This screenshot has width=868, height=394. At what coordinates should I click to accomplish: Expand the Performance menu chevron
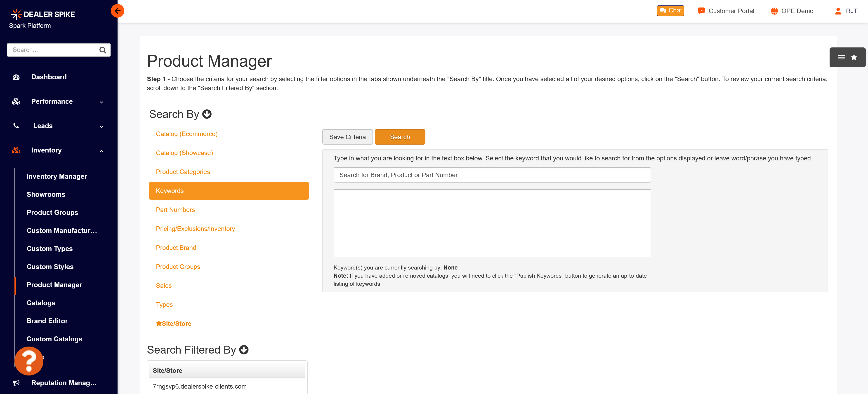(x=101, y=102)
